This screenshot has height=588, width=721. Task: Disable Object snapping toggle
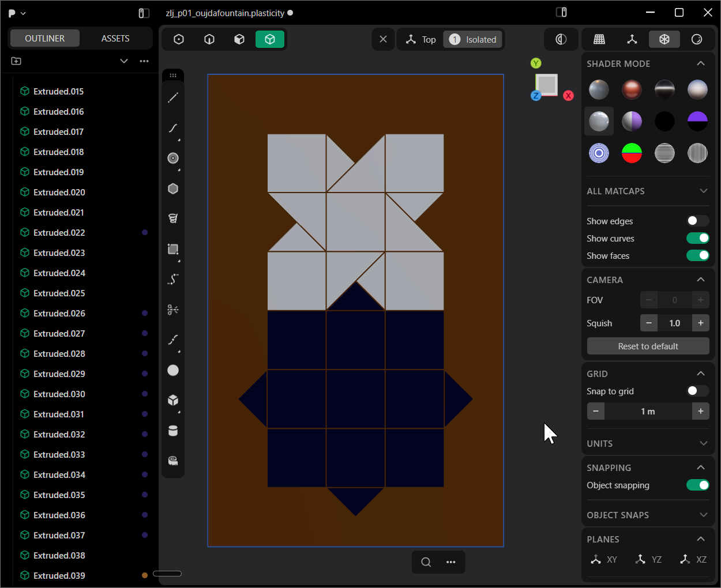[x=698, y=485]
